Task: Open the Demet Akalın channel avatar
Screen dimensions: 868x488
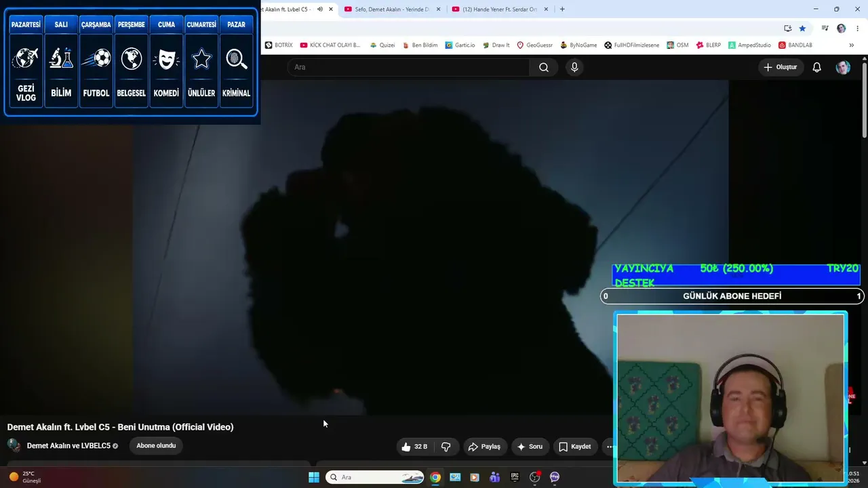Action: pos(14,445)
